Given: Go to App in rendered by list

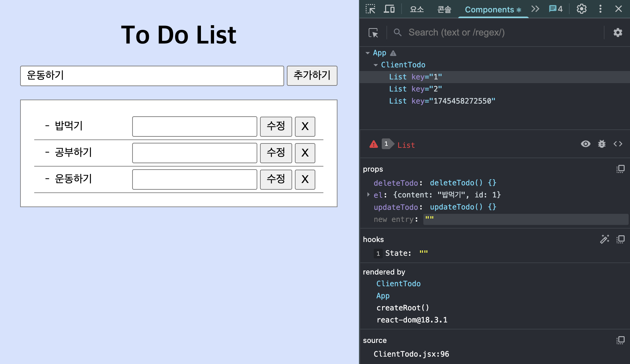Looking at the screenshot, I should 383,296.
